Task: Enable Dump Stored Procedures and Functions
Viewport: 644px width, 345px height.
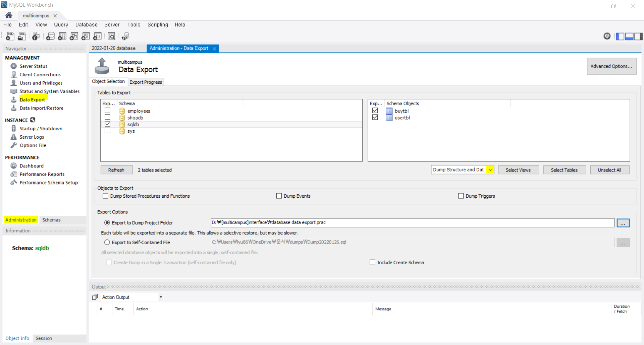Action: click(x=105, y=196)
